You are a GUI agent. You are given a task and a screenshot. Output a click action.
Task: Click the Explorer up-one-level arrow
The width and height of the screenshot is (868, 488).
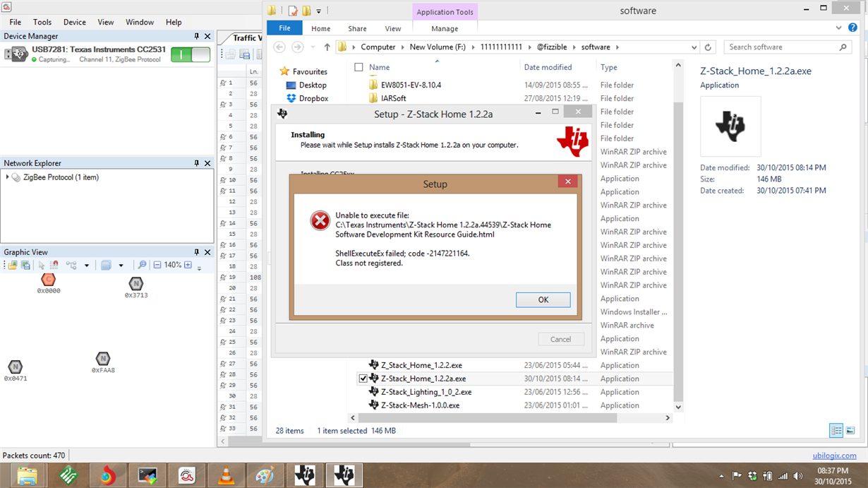(327, 47)
